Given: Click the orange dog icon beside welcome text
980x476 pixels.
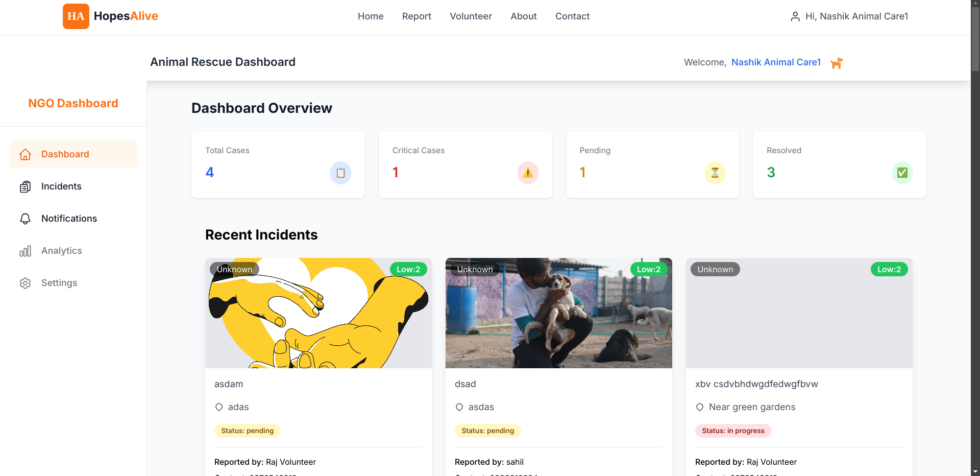Looking at the screenshot, I should tap(837, 63).
